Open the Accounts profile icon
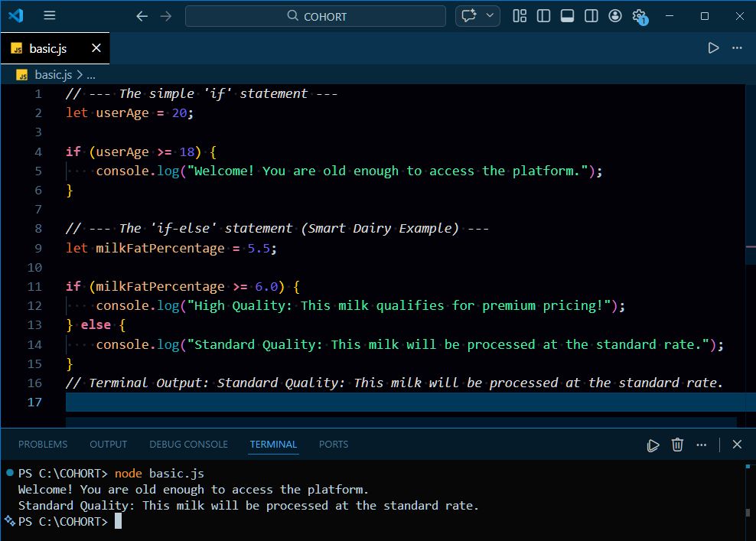This screenshot has width=756, height=541. (614, 16)
